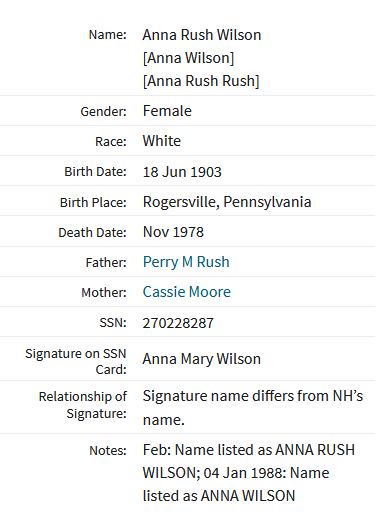
Task: Click the 'Name:' field label
Action: [x=107, y=35]
